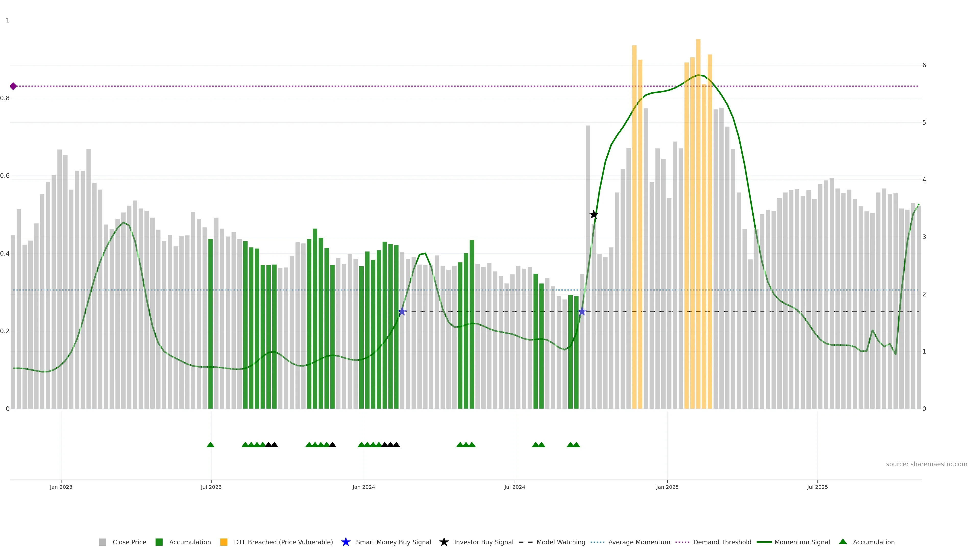Viewport: 980px width, 551px height.
Task: Toggle Average Momentum legend entry
Action: 639,542
